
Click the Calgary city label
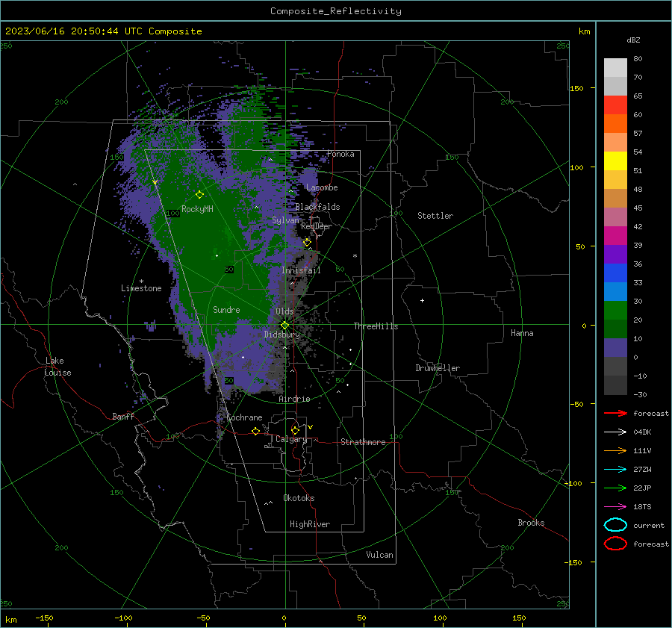pos(291,439)
